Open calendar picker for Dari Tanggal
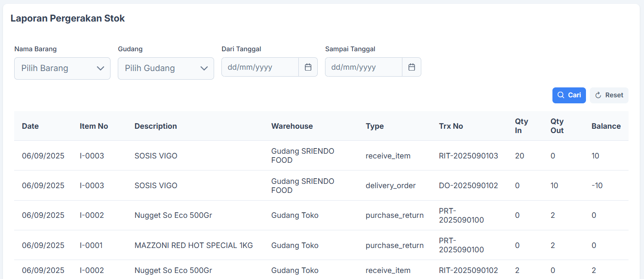 pyautogui.click(x=308, y=67)
